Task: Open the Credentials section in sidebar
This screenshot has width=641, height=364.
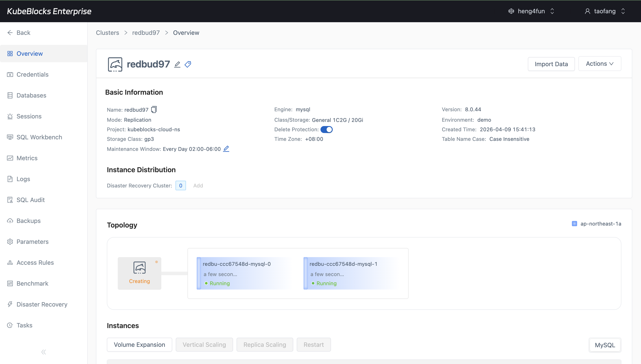Action: (x=32, y=74)
